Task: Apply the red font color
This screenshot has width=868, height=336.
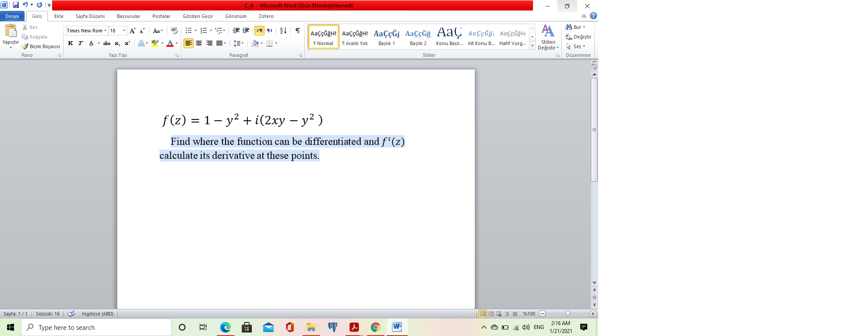Action: tap(170, 43)
